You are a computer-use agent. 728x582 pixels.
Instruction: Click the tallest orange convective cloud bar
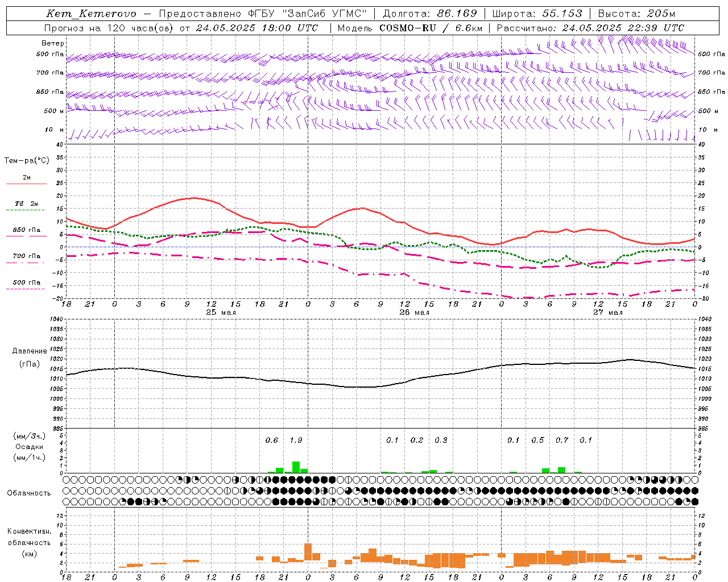(x=308, y=552)
